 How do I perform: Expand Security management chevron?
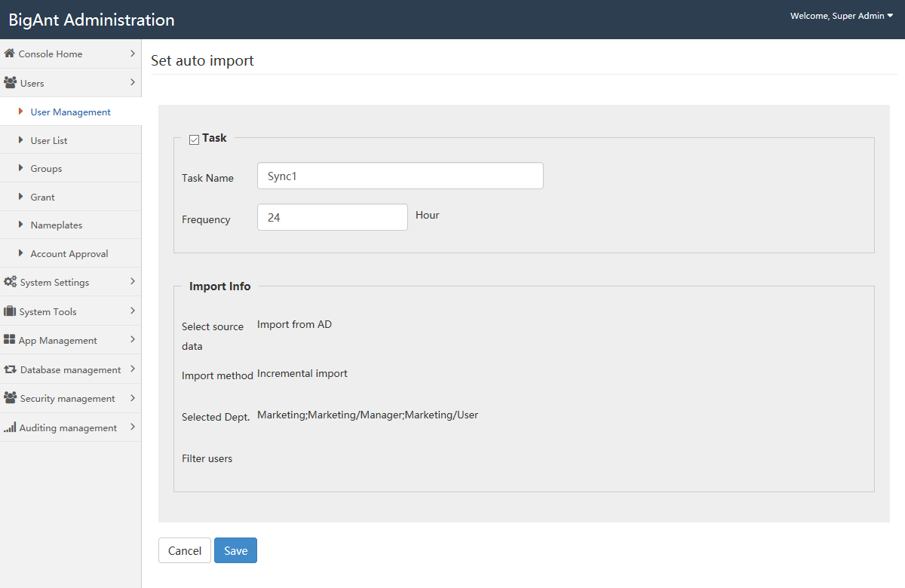(x=133, y=397)
